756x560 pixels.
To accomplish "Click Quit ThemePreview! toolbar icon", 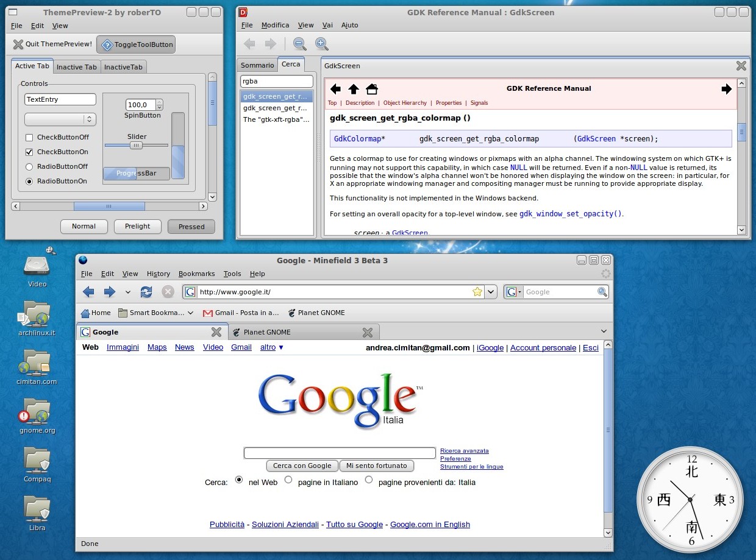I will (x=18, y=44).
